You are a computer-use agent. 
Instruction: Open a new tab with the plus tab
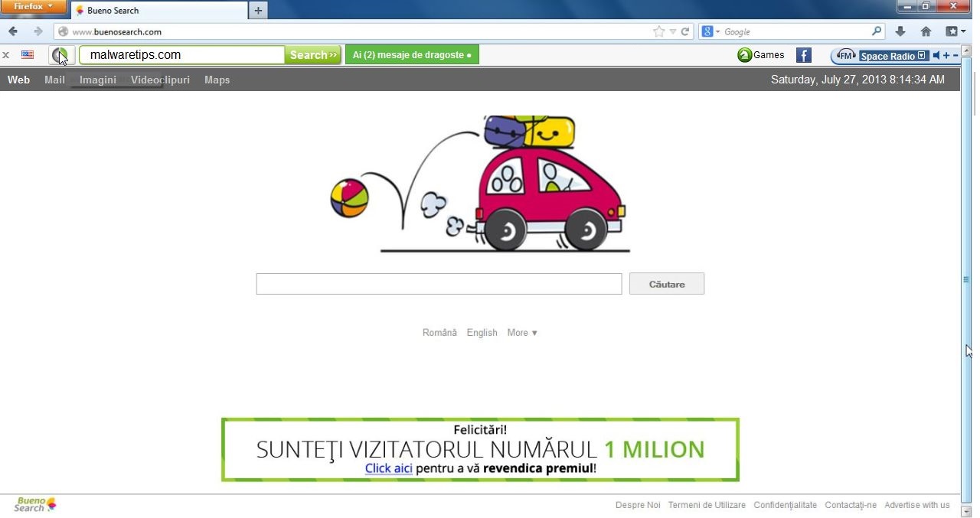click(x=258, y=11)
